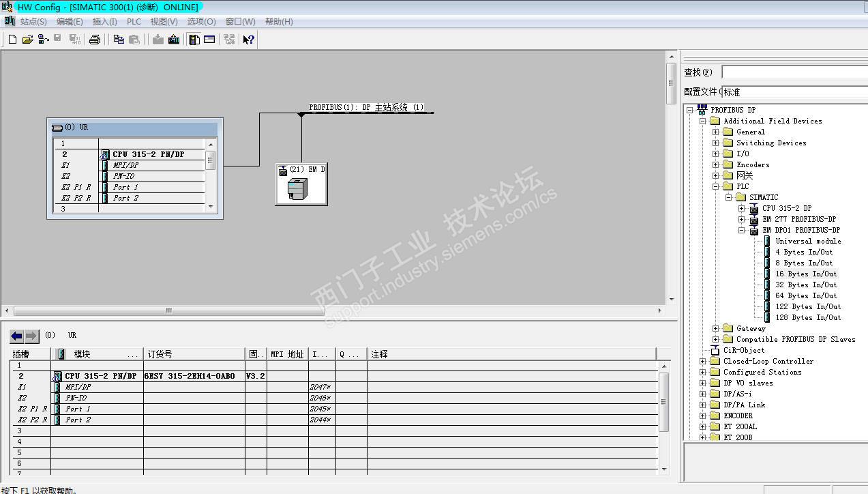Select the CiR-Object catalog icon
Screen dimensions: 868x494
(715, 350)
